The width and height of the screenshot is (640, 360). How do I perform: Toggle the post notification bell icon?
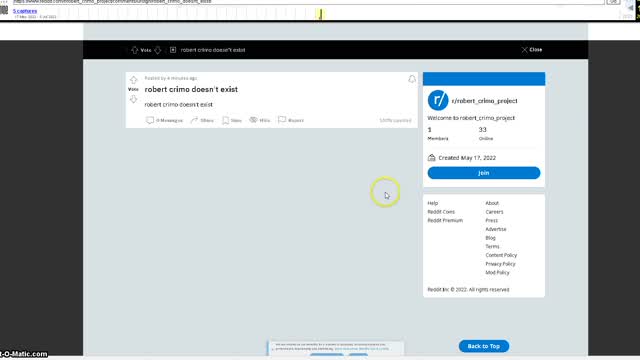pos(412,79)
